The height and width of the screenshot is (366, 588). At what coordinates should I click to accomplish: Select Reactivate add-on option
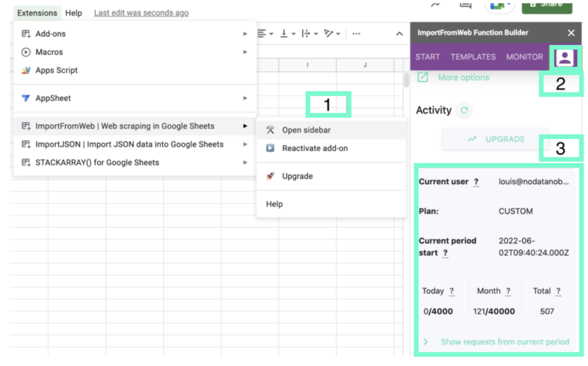pos(315,148)
